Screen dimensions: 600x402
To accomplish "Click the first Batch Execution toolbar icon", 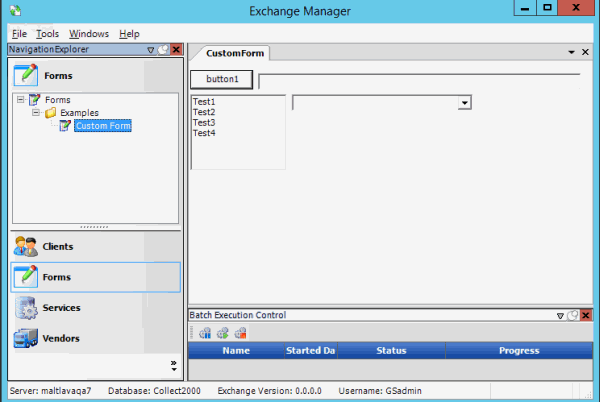I will [x=205, y=333].
